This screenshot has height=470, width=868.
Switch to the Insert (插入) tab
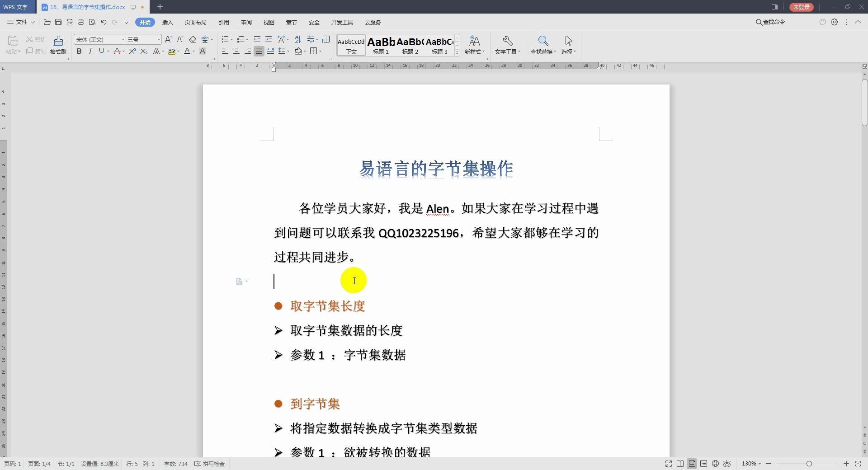[x=167, y=22]
